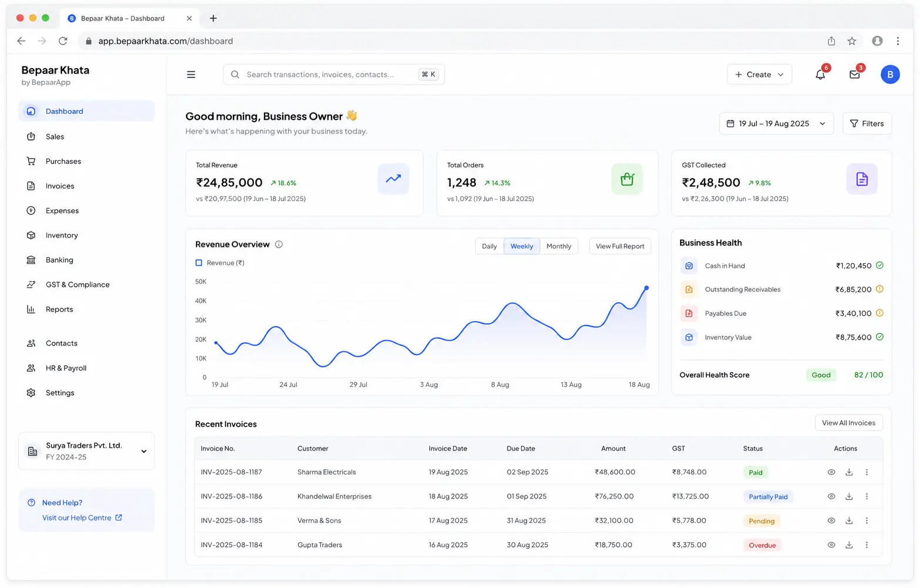Image resolution: width=920 pixels, height=588 pixels.
Task: Open Inventory in sidebar
Action: pyautogui.click(x=86, y=235)
